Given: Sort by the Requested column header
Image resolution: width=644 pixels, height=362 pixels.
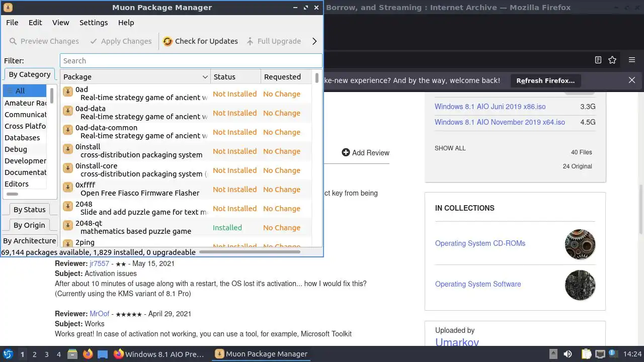Looking at the screenshot, I should click(x=286, y=77).
